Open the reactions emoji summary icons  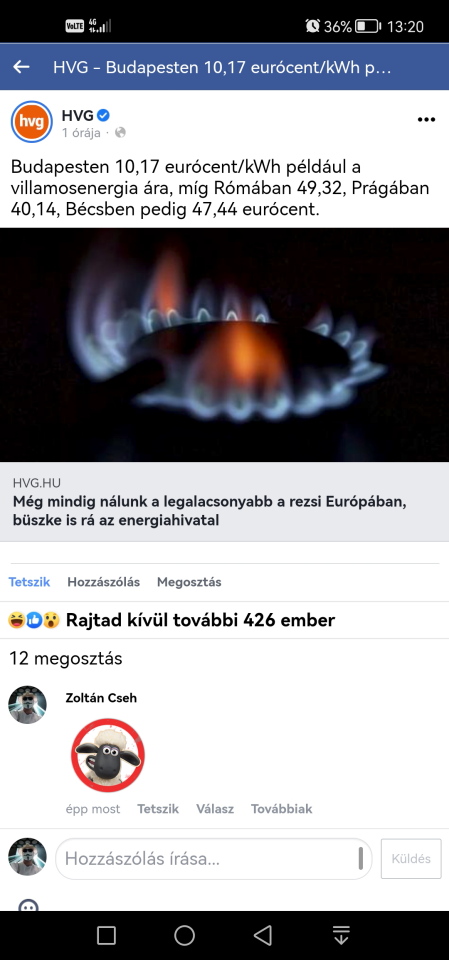[x=34, y=621]
